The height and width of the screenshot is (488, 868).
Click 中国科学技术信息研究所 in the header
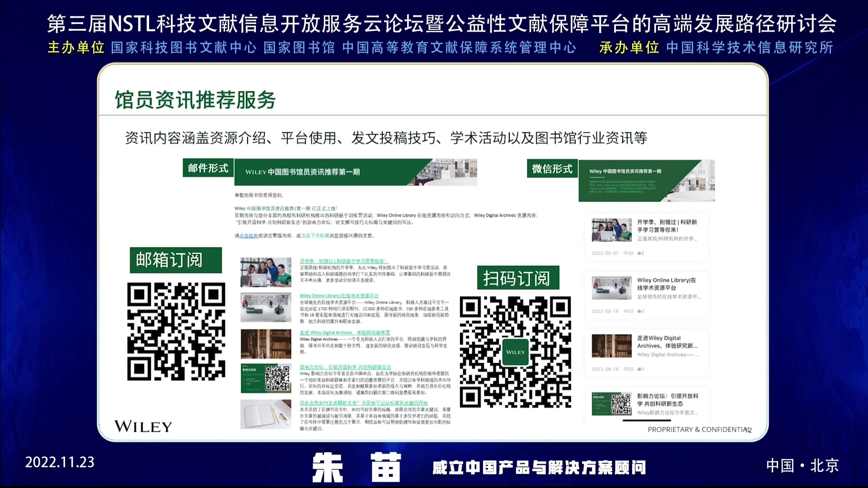pyautogui.click(x=750, y=47)
